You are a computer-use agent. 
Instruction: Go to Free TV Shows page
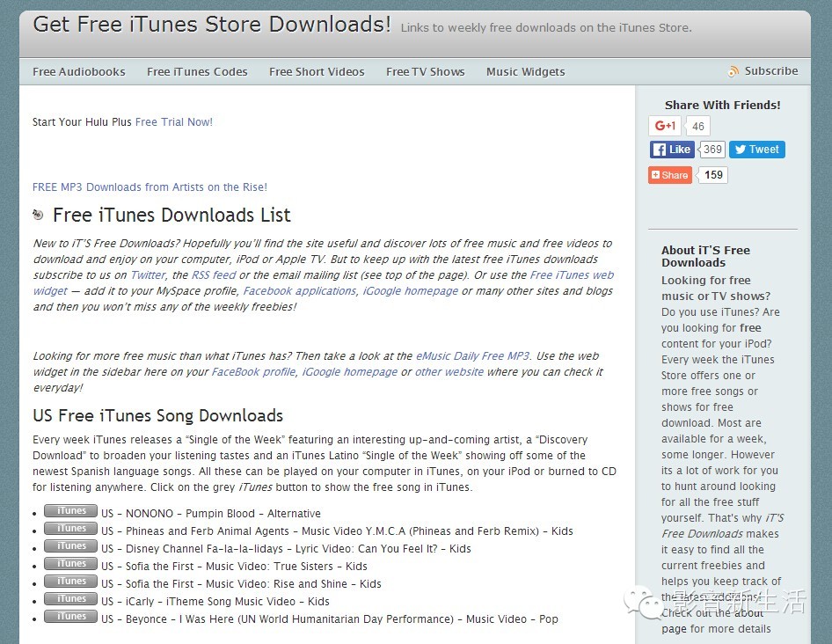tap(426, 71)
